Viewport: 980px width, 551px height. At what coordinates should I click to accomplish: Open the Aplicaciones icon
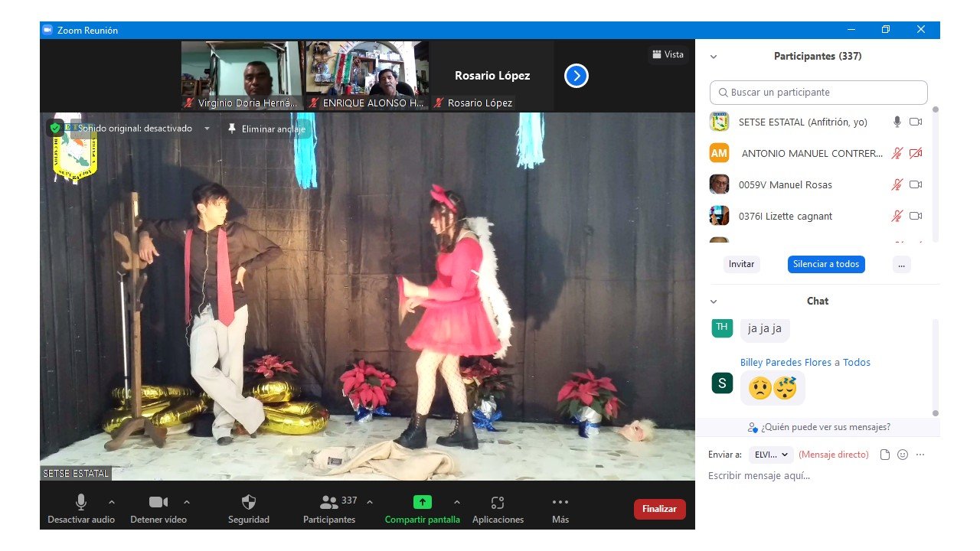point(498,503)
